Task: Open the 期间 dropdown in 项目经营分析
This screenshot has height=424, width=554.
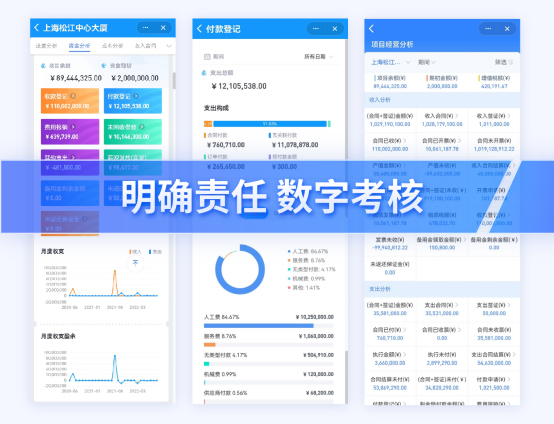Action: click(x=426, y=62)
